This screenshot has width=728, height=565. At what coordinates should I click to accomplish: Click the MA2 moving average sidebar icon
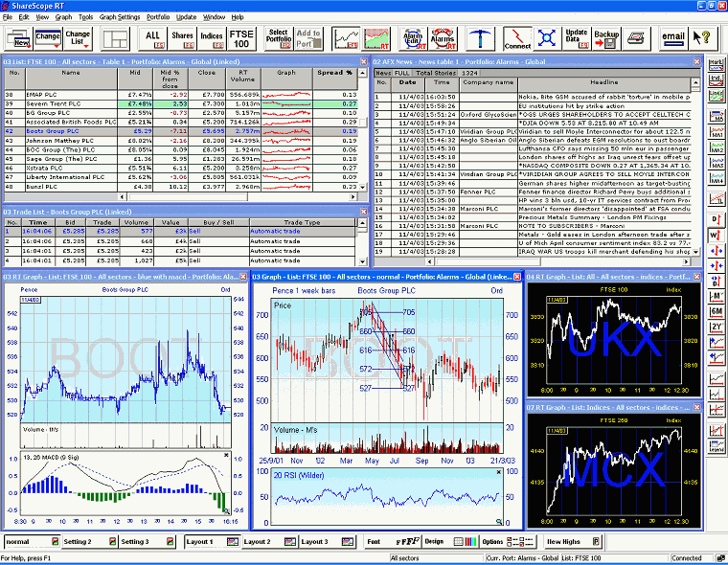pos(717,147)
